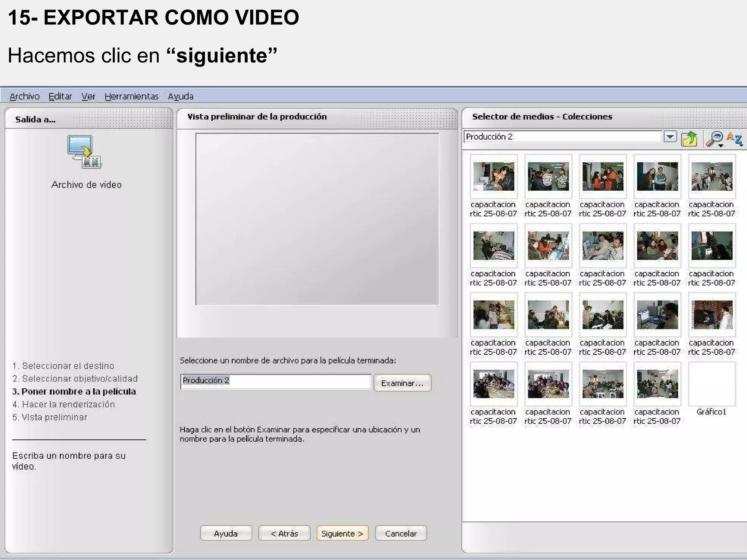Viewport: 747px width, 560px height.
Task: Select fifth thumbnail in second row
Action: (x=712, y=246)
